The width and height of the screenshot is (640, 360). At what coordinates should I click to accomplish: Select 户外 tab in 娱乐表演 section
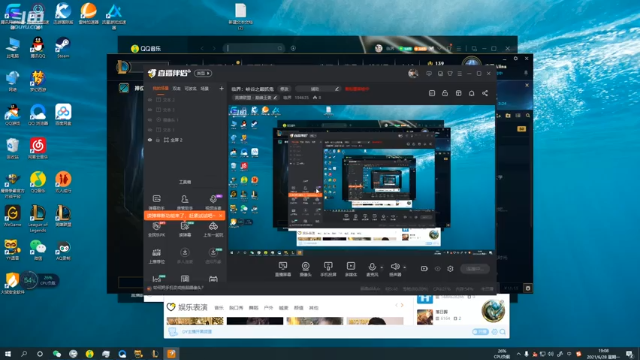(x=268, y=308)
